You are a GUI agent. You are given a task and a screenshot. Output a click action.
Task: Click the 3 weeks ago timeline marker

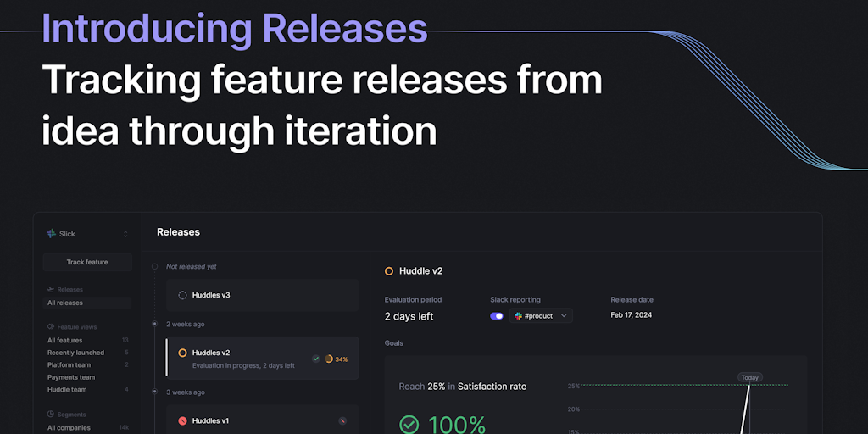[155, 392]
